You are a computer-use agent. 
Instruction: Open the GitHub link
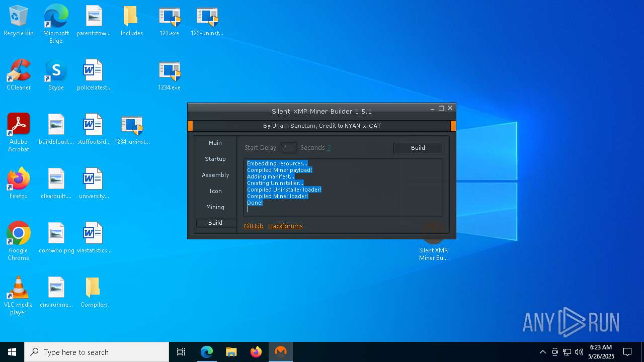tap(254, 226)
